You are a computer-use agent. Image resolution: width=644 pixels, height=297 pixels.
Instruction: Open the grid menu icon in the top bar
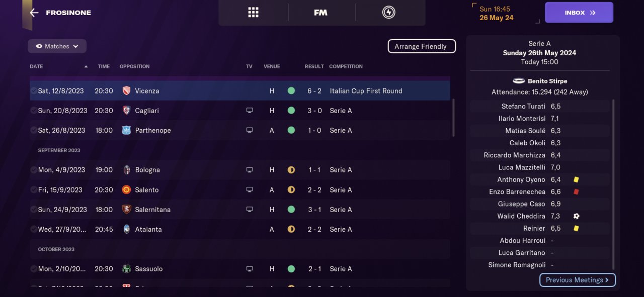pos(253,13)
